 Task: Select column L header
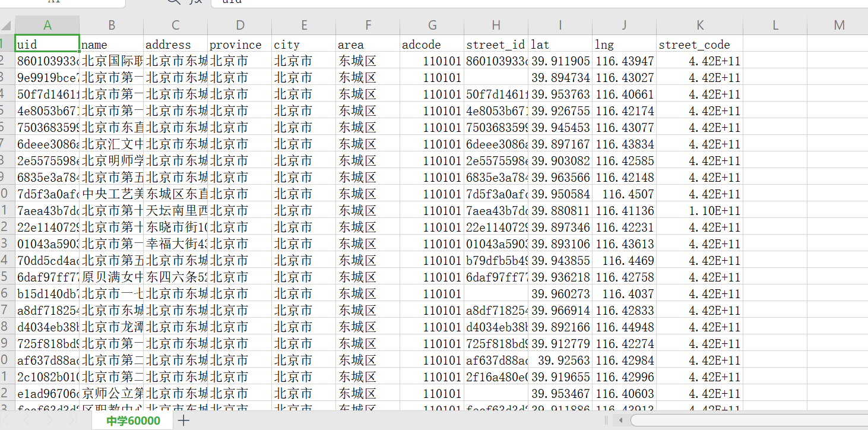(775, 25)
